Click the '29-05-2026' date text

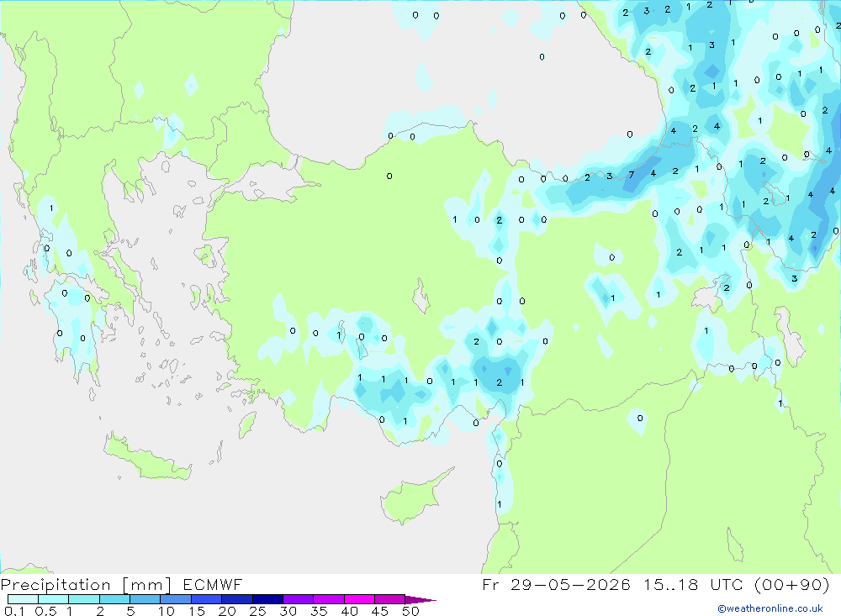pyautogui.click(x=571, y=584)
